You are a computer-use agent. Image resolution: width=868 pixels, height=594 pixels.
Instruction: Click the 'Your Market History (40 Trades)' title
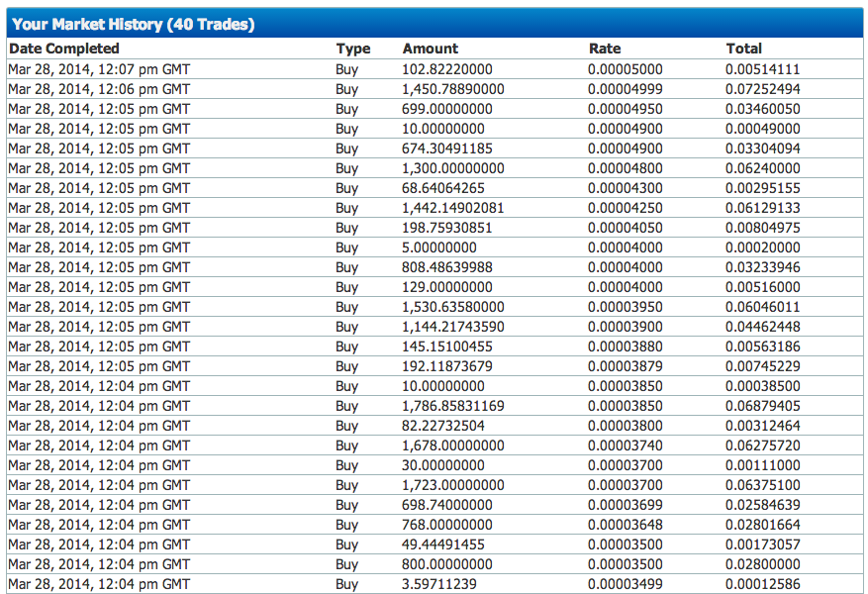[134, 25]
